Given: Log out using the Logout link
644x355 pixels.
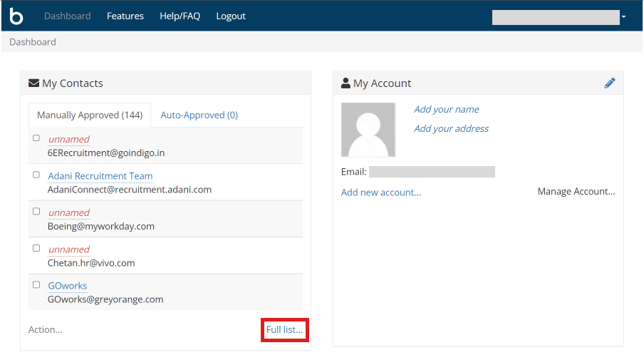Looking at the screenshot, I should (231, 16).
